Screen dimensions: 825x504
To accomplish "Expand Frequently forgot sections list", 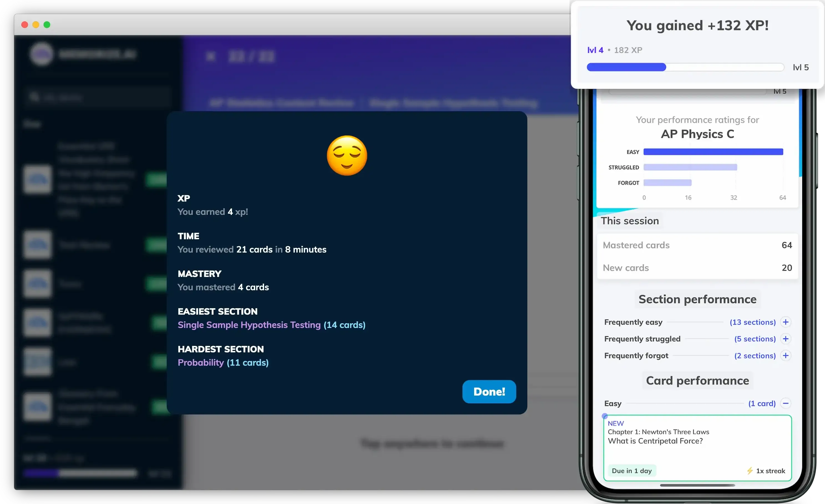I will click(786, 355).
